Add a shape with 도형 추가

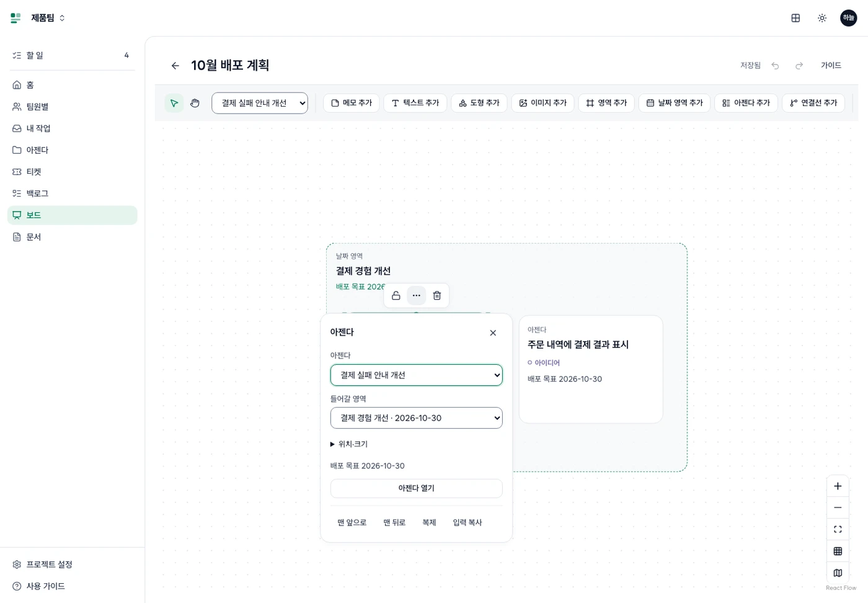[479, 103]
